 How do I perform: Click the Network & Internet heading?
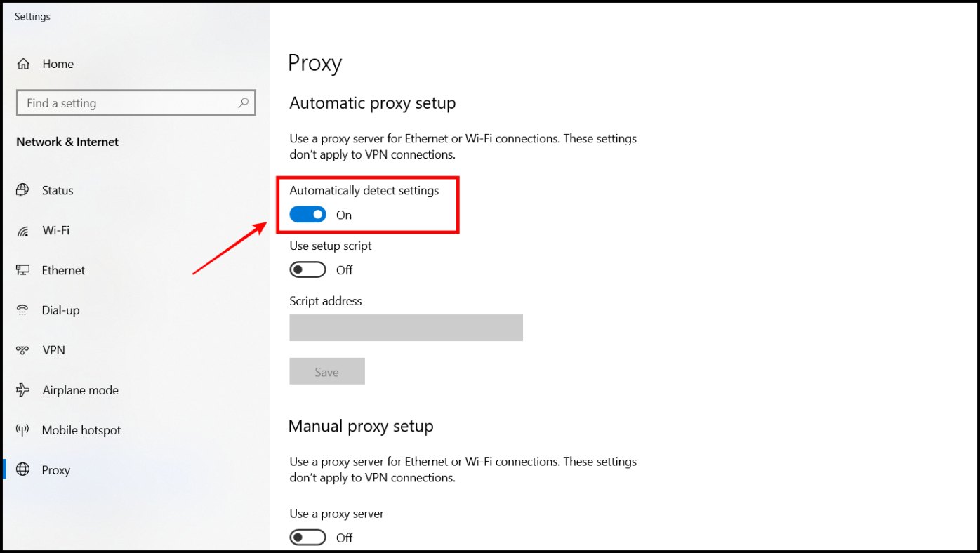pyautogui.click(x=67, y=142)
